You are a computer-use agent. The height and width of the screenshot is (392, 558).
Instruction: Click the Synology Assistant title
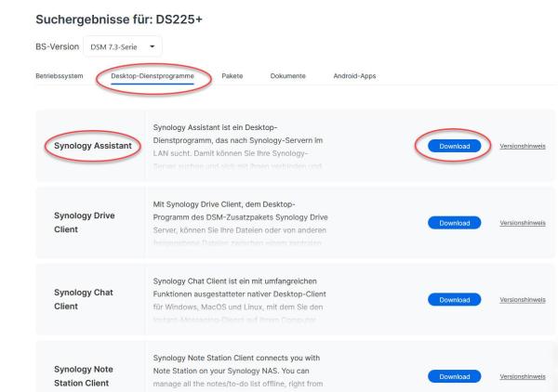[x=91, y=146]
